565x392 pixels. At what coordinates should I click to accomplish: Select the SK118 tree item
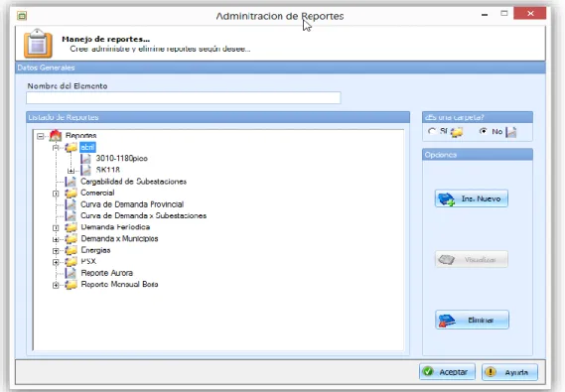(x=108, y=170)
